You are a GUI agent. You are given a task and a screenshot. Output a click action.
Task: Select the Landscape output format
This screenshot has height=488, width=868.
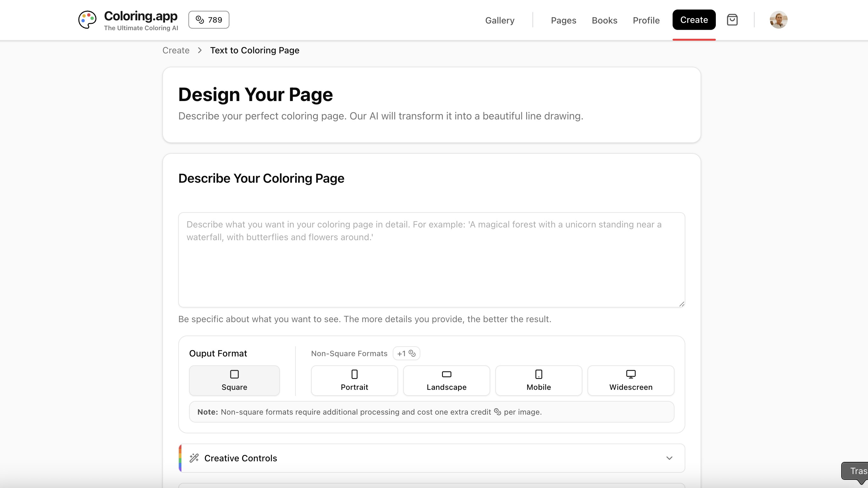point(446,381)
